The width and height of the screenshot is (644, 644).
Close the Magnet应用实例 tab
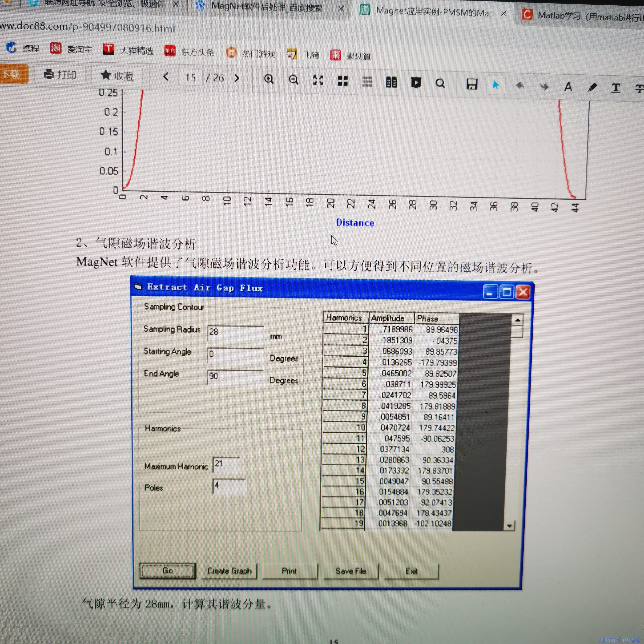point(504,13)
